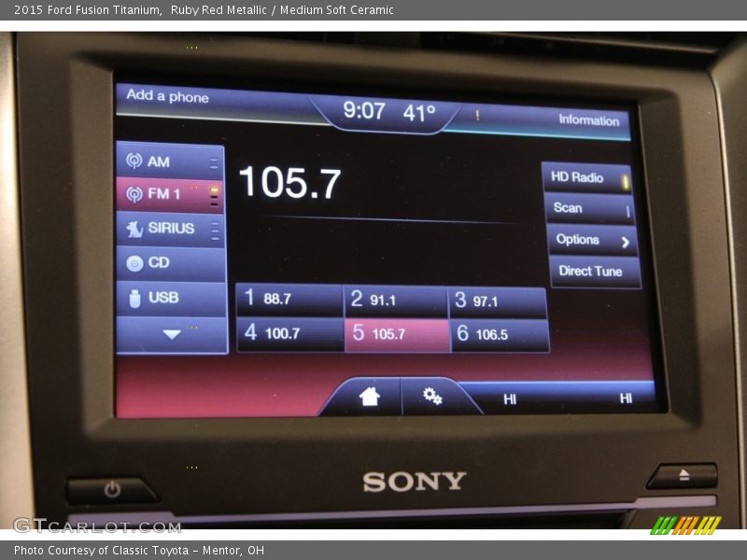Tap the right HI climate setting

tap(626, 399)
